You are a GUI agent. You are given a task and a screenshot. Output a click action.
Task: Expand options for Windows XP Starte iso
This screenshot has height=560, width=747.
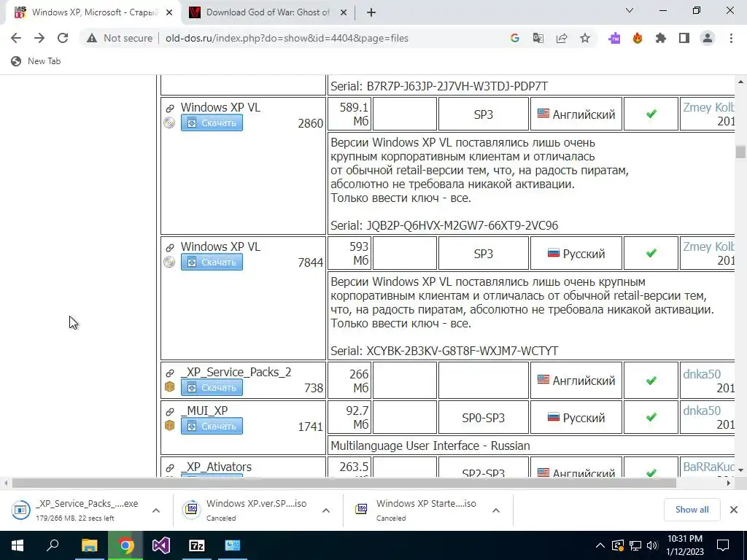pyautogui.click(x=496, y=510)
